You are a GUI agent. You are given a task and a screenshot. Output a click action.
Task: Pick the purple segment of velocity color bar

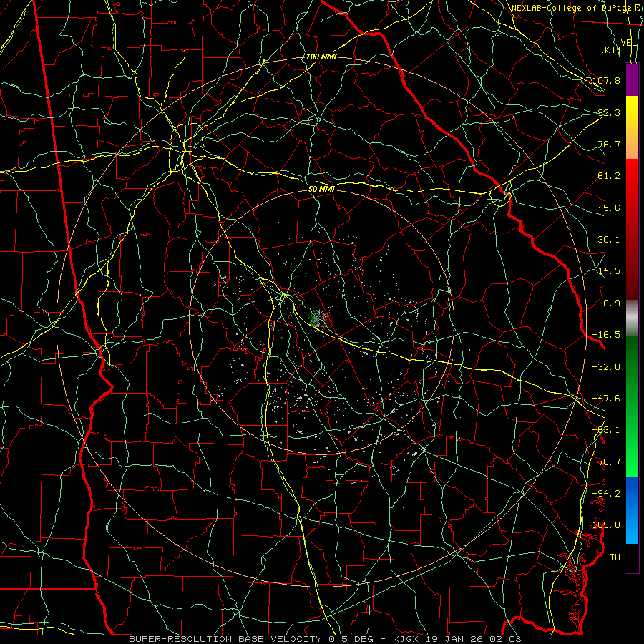pyautogui.click(x=632, y=79)
